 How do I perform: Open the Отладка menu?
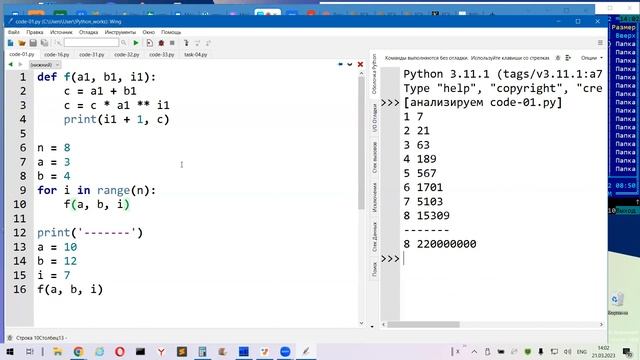pos(89,32)
